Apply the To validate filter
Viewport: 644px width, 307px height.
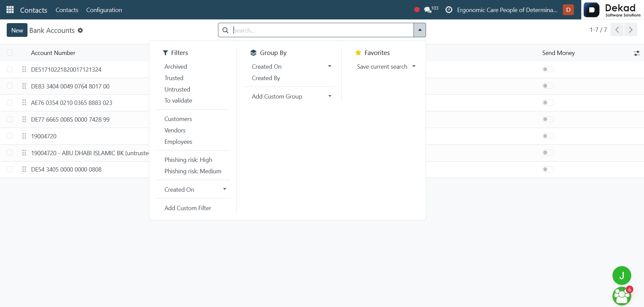pos(178,101)
